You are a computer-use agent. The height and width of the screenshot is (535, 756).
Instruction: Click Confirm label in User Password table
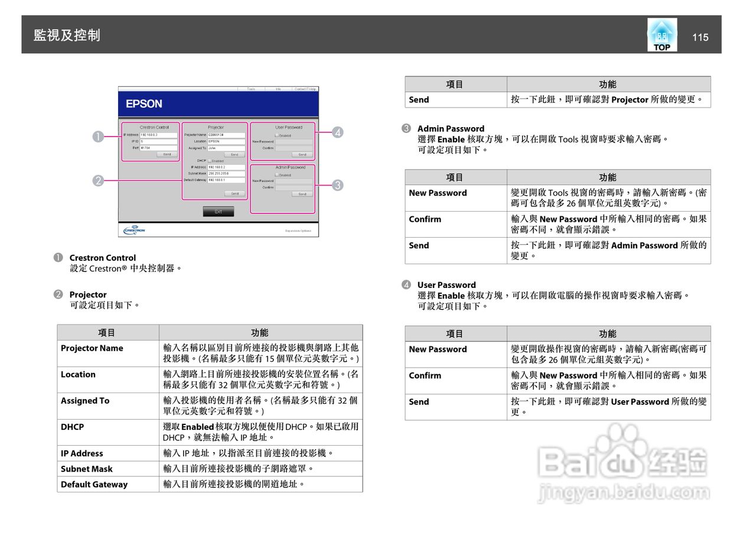[425, 375]
